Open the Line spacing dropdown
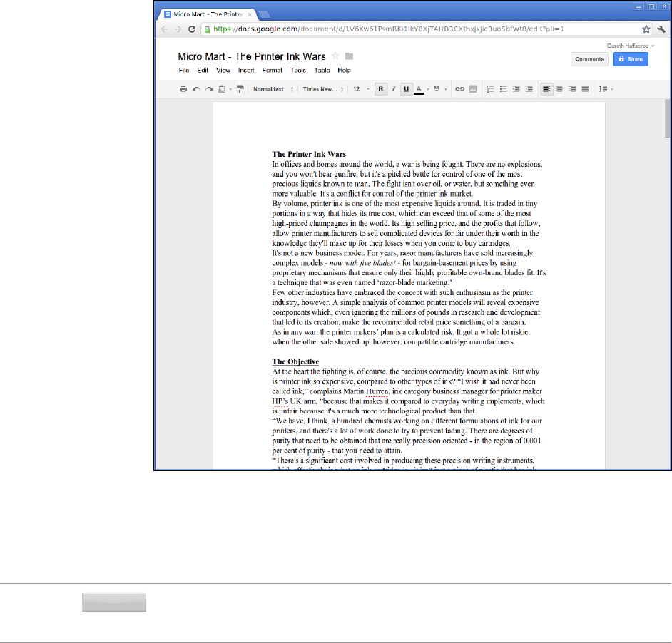 (605, 89)
